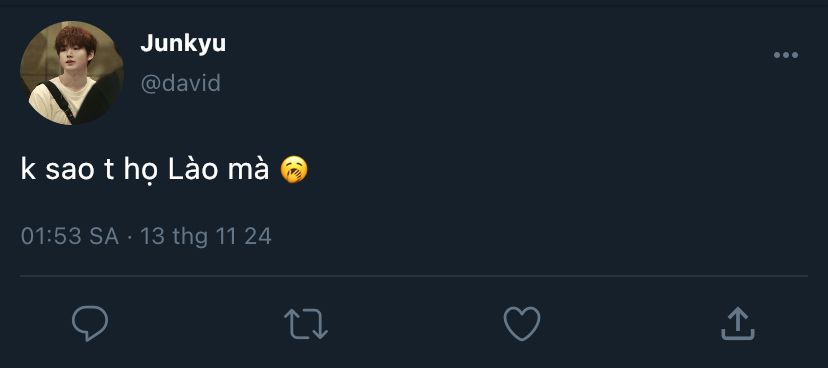
Task: Open tweet details via the 01:53 SA timestamp
Action: click(70, 237)
